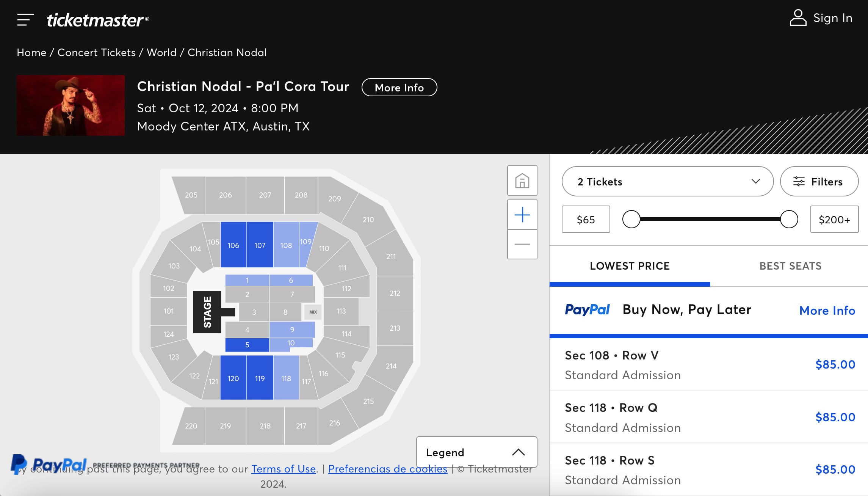Select the Lowest Price tab
The image size is (868, 496).
point(630,266)
